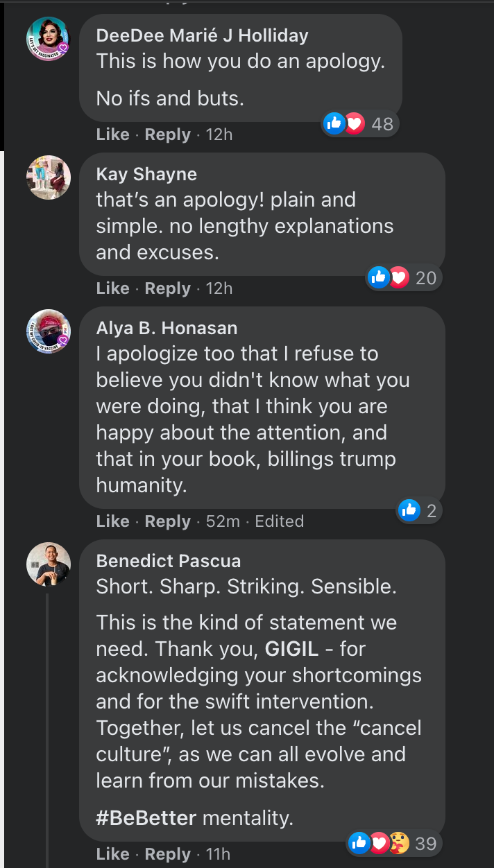The image size is (494, 868).
Task: Open the #BeBetter hashtag
Action: [x=146, y=818]
